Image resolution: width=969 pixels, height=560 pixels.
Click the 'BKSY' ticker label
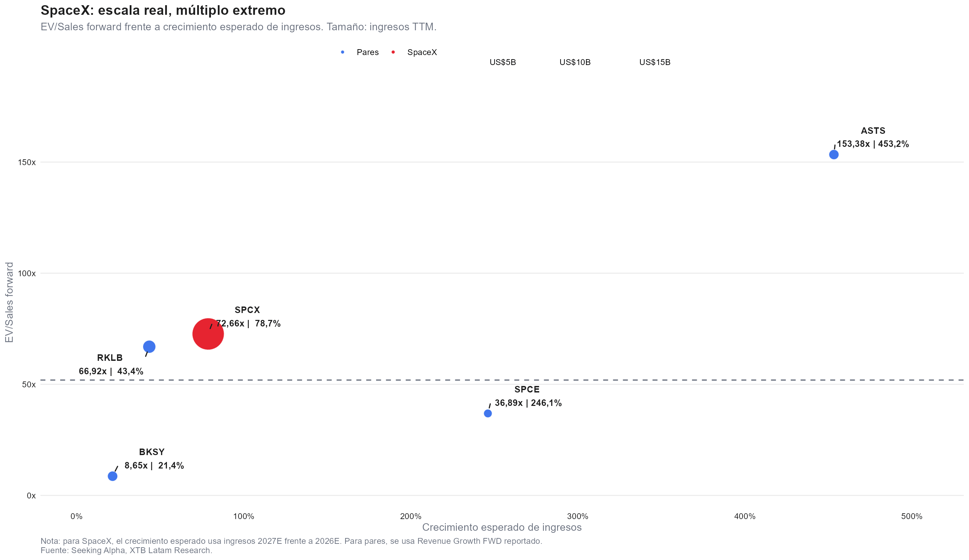point(152,452)
